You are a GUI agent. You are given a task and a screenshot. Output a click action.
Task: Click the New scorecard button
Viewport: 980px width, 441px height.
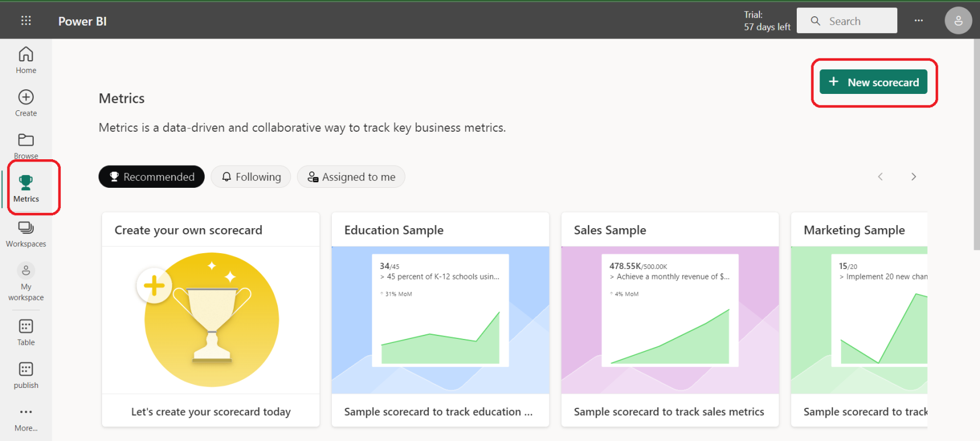point(873,82)
